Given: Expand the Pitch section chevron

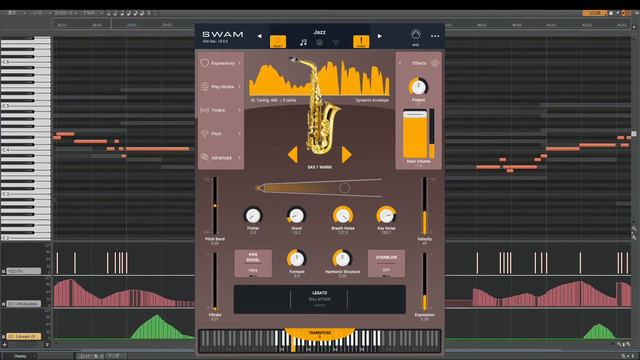Looking at the screenshot, I should click(240, 134).
